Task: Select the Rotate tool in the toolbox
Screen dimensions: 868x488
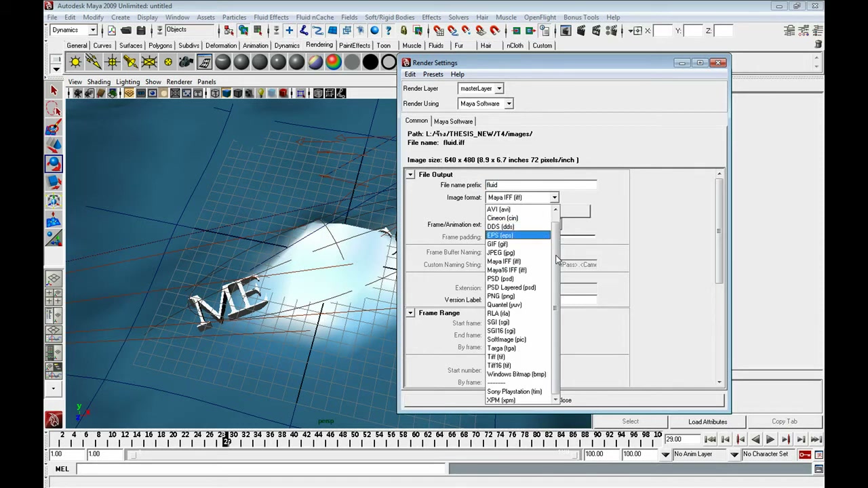Action: tap(54, 163)
